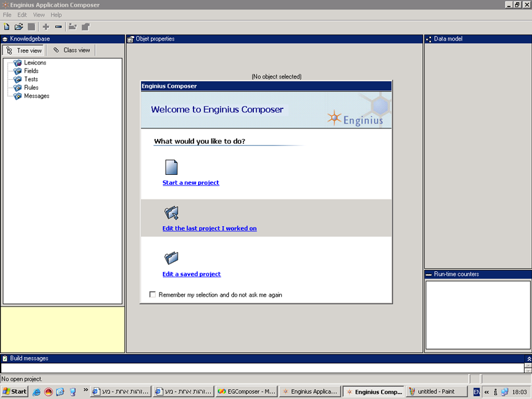Click the gray Save square toolbar icon
Image resolution: width=532 pixels, height=399 pixels.
click(x=31, y=27)
